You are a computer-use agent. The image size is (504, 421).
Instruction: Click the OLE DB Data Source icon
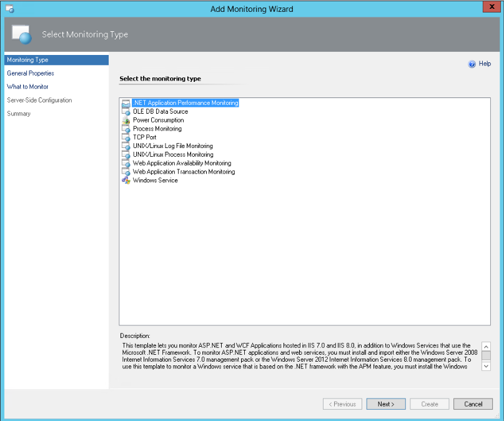pyautogui.click(x=126, y=112)
